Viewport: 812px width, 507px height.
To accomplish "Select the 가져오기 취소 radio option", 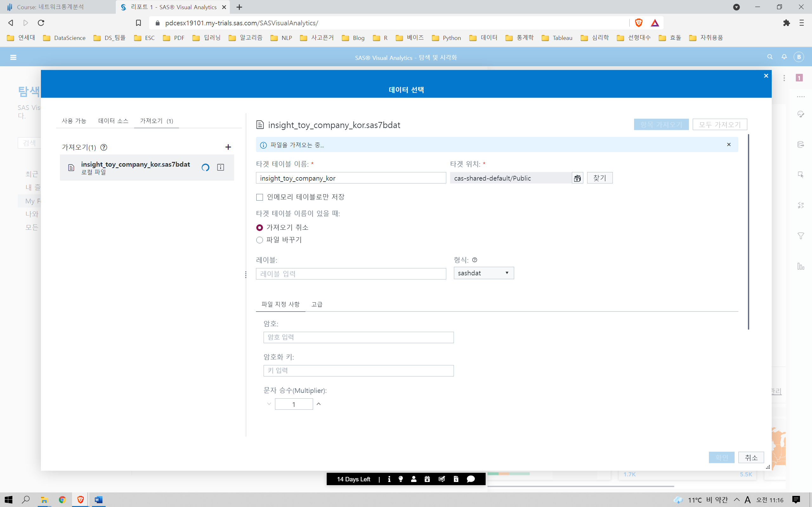I will click(260, 228).
